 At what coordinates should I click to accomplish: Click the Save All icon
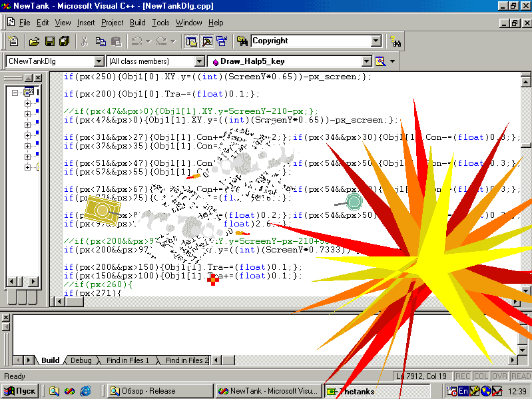[64, 41]
